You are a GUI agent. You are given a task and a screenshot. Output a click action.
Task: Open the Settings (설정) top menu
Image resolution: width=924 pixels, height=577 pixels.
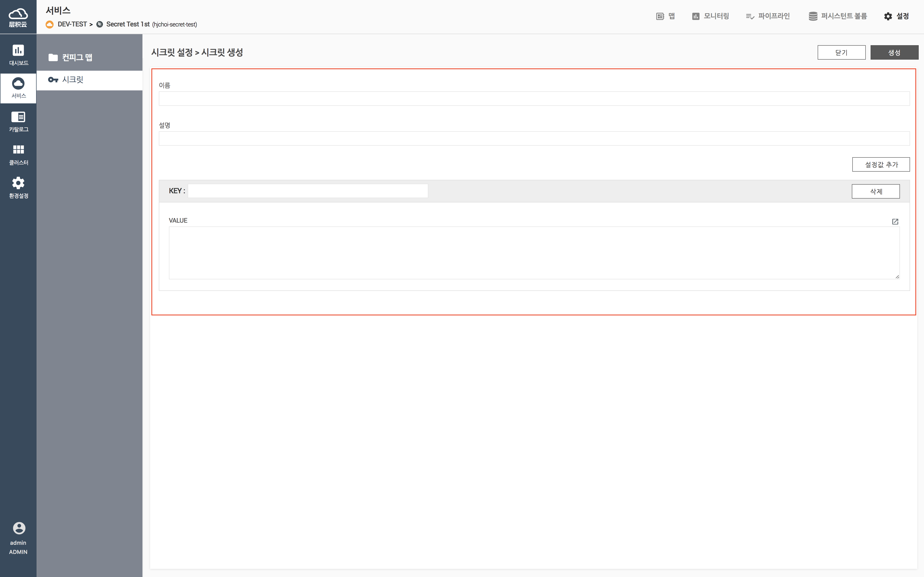click(896, 16)
